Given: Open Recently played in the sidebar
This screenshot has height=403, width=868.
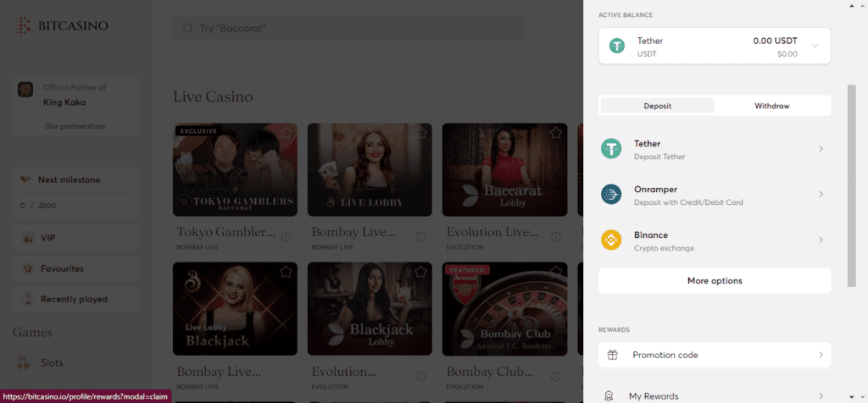Looking at the screenshot, I should 75,299.
